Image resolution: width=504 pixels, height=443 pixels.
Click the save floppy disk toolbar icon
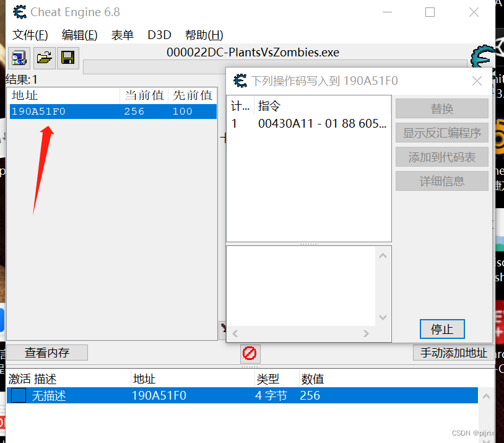pos(68,58)
